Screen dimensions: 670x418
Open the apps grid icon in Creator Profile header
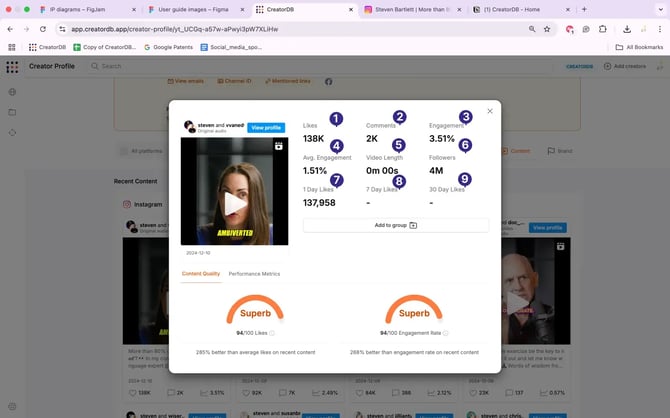[12, 67]
